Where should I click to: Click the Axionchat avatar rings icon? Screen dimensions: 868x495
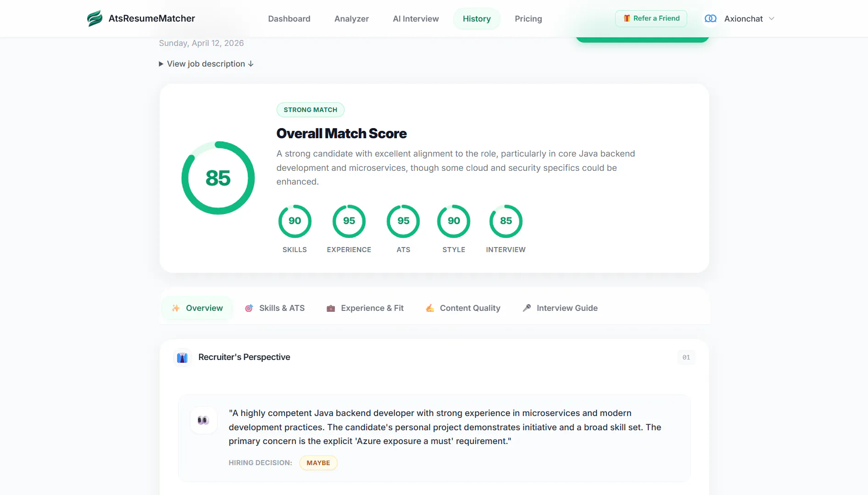(x=711, y=18)
